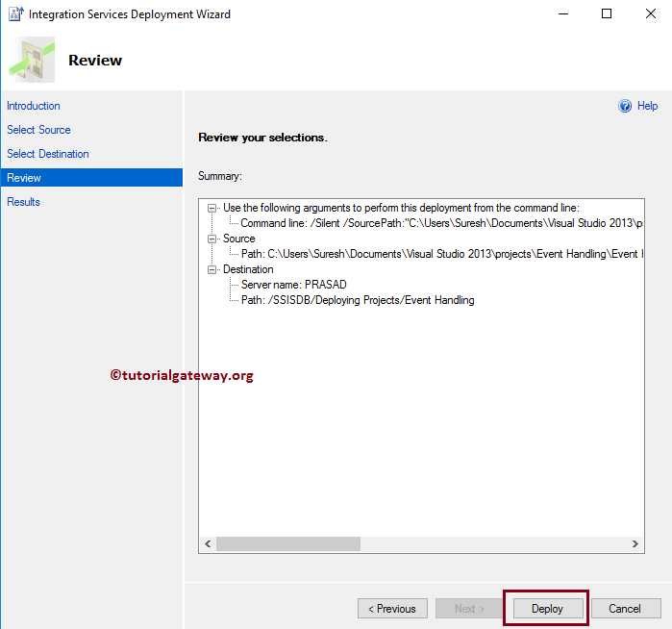Click the Review page header icon
This screenshot has height=629, width=672.
coord(32,60)
